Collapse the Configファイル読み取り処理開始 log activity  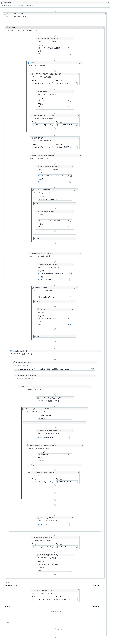[73, 39]
